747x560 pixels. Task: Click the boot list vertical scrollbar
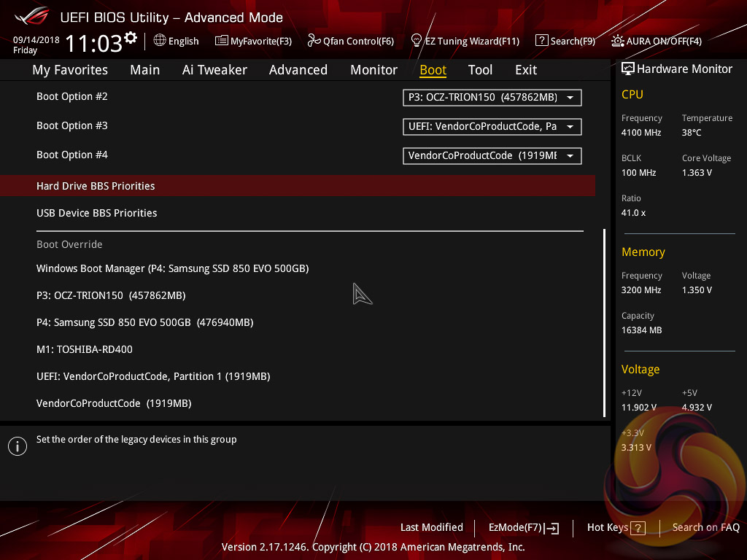coord(604,323)
